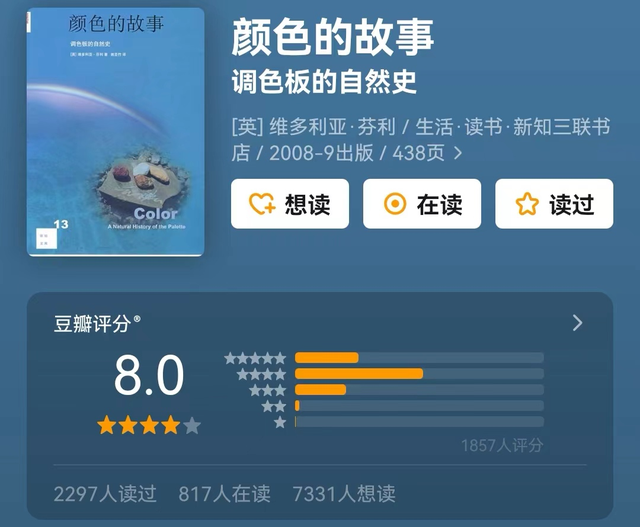Tap the one-star row icon
The width and height of the screenshot is (640, 527).
point(280,422)
